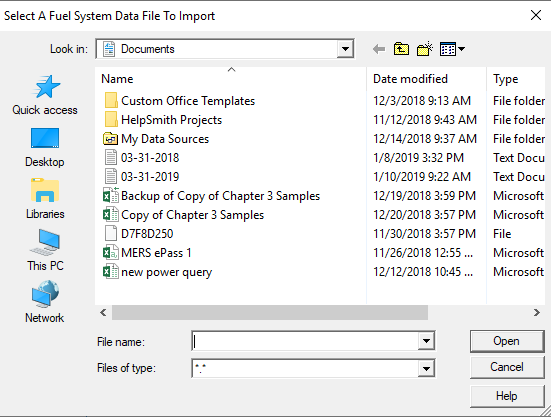Expand the Look in dropdown
This screenshot has width=551, height=417.
[345, 49]
